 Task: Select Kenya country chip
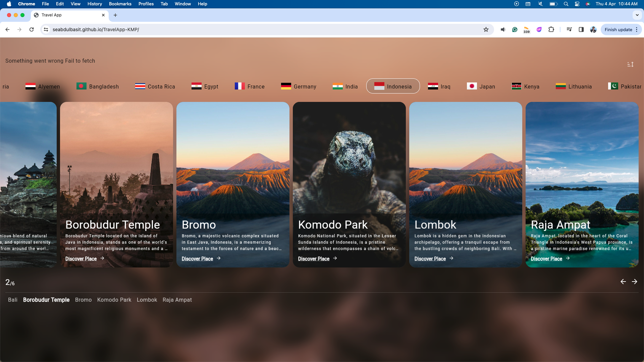click(526, 86)
